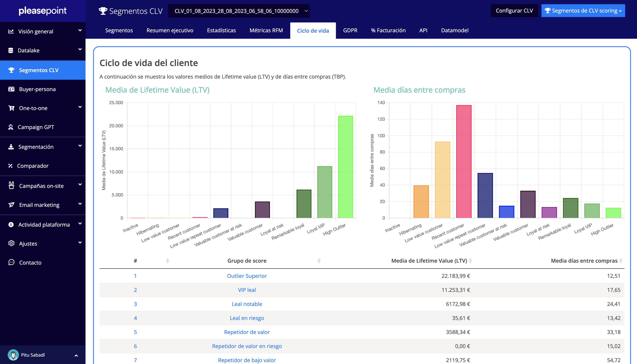The image size is (637, 364).
Task: Click the trophy icon beside Segmentos CLV sidebar
Action: point(11,70)
